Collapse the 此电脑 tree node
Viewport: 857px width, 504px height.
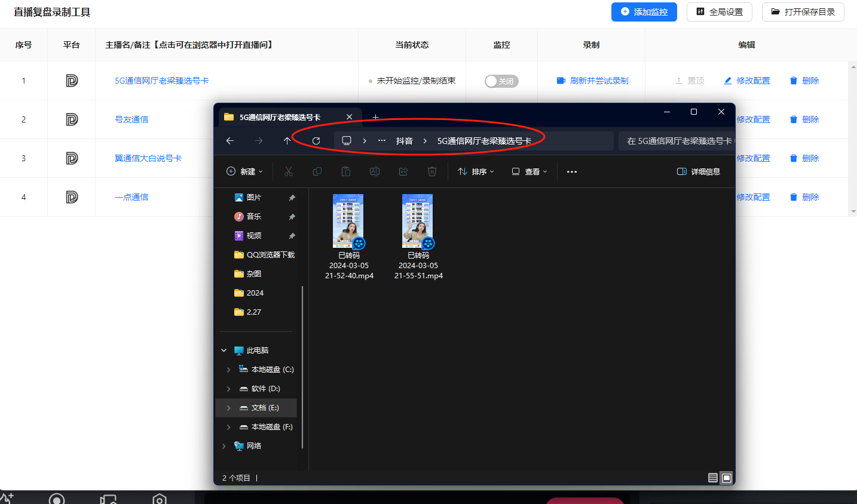[x=224, y=351]
